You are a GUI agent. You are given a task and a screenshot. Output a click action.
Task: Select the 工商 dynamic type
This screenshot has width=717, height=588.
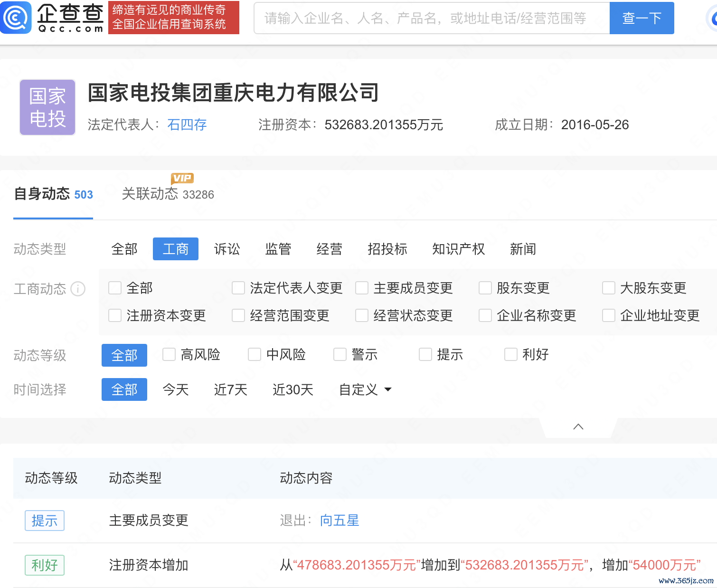(x=176, y=249)
